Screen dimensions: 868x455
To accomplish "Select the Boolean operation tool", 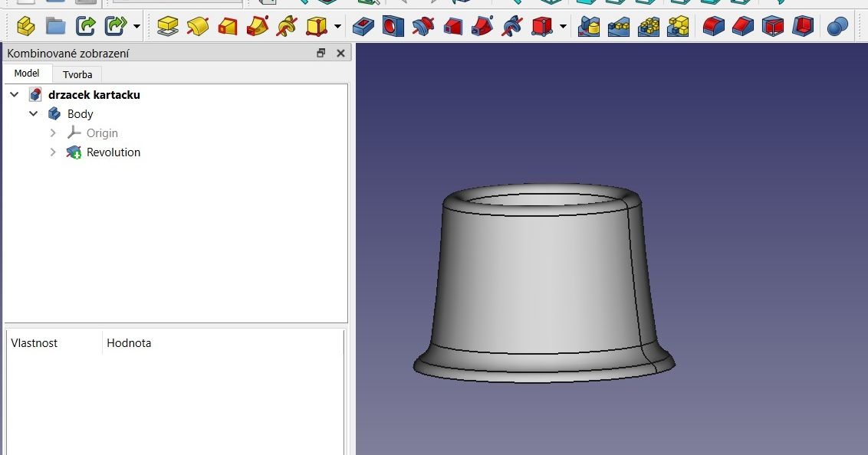I will [837, 26].
